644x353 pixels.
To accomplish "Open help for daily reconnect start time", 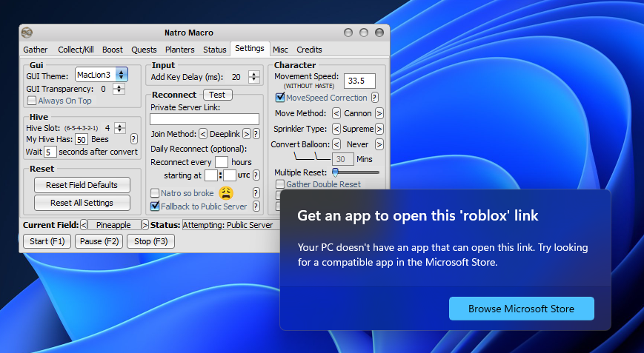I will point(256,175).
